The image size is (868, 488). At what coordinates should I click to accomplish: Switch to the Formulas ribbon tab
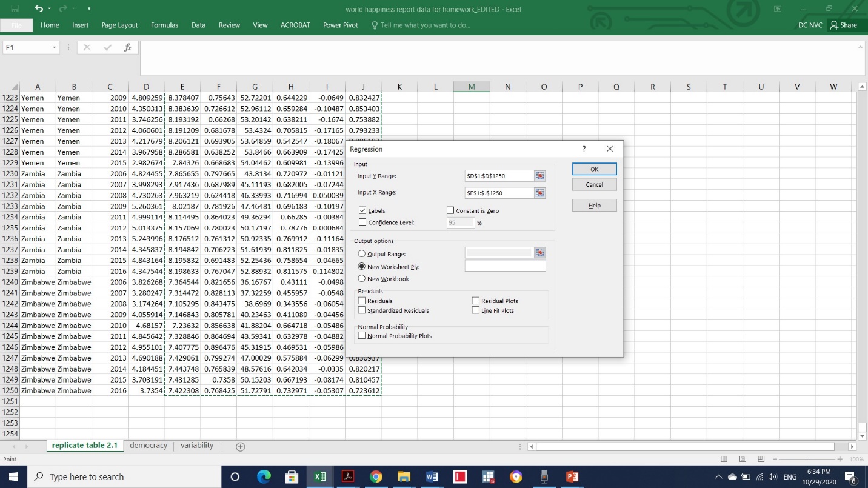click(x=164, y=25)
